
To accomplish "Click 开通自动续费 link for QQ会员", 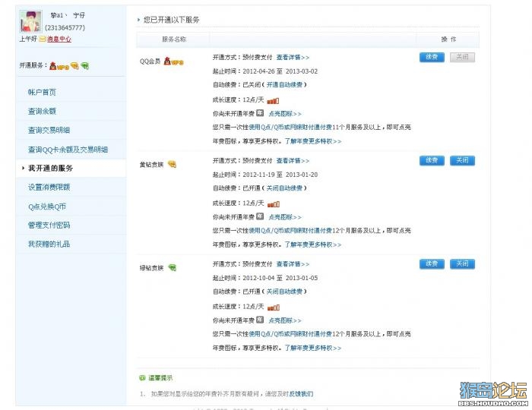I will pos(284,85).
